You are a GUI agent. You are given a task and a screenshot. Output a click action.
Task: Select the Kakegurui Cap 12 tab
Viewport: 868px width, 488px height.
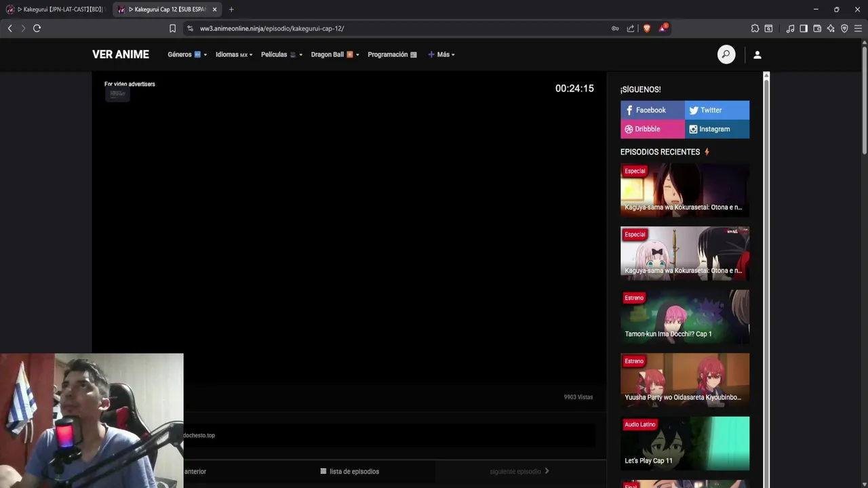point(166,9)
